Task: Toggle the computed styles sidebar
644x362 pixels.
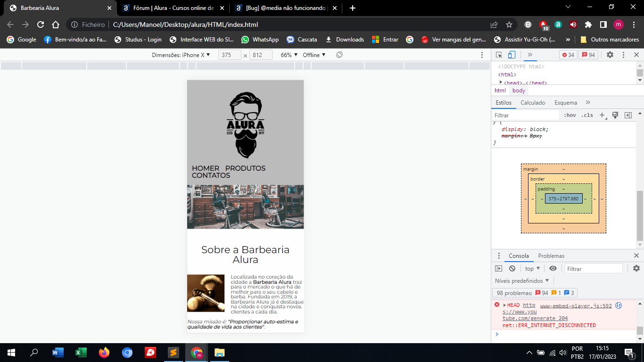Action: 628,115
